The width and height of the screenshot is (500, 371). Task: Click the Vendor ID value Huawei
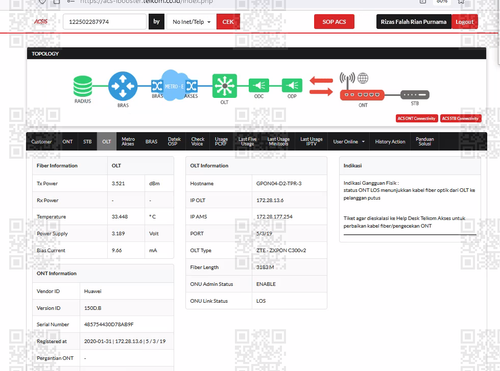pos(93,291)
